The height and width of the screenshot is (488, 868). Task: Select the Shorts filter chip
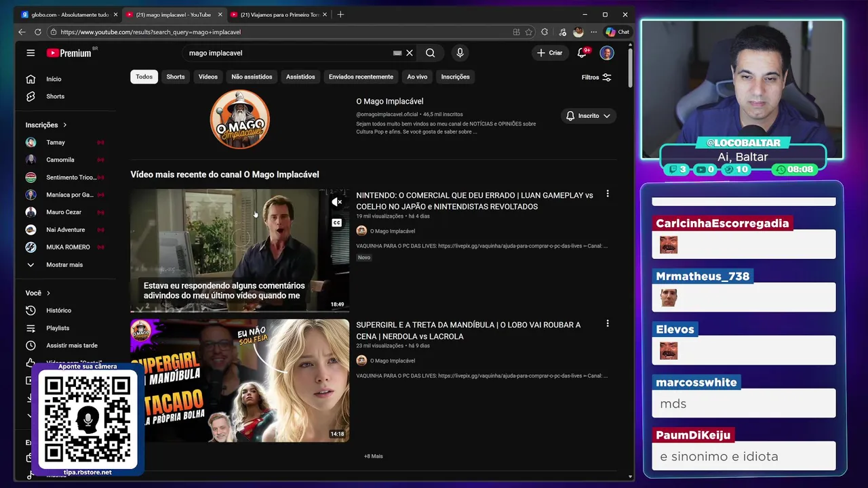(176, 77)
